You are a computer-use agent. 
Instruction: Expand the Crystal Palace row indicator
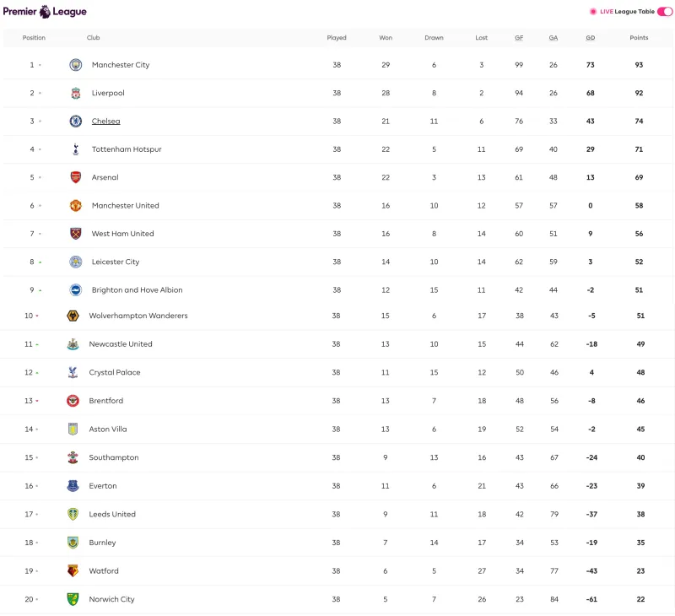coord(37,373)
